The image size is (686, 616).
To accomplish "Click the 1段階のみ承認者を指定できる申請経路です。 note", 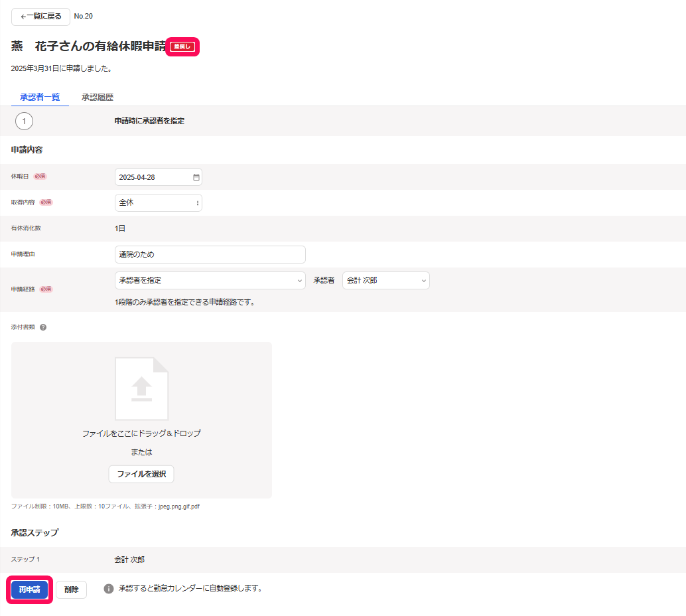I will pos(184,302).
